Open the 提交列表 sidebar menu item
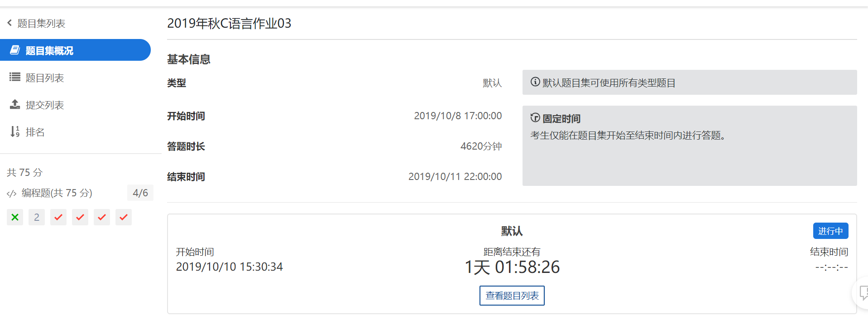This screenshot has width=868, height=316. click(x=44, y=105)
